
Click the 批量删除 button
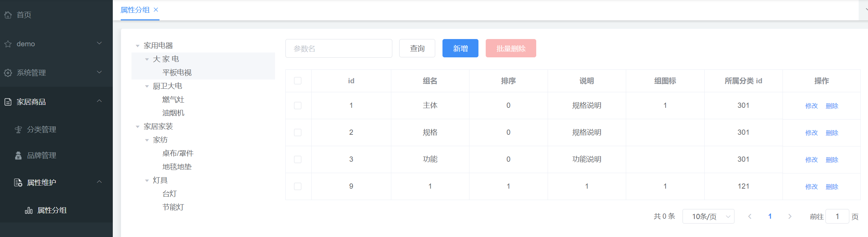[x=511, y=48]
